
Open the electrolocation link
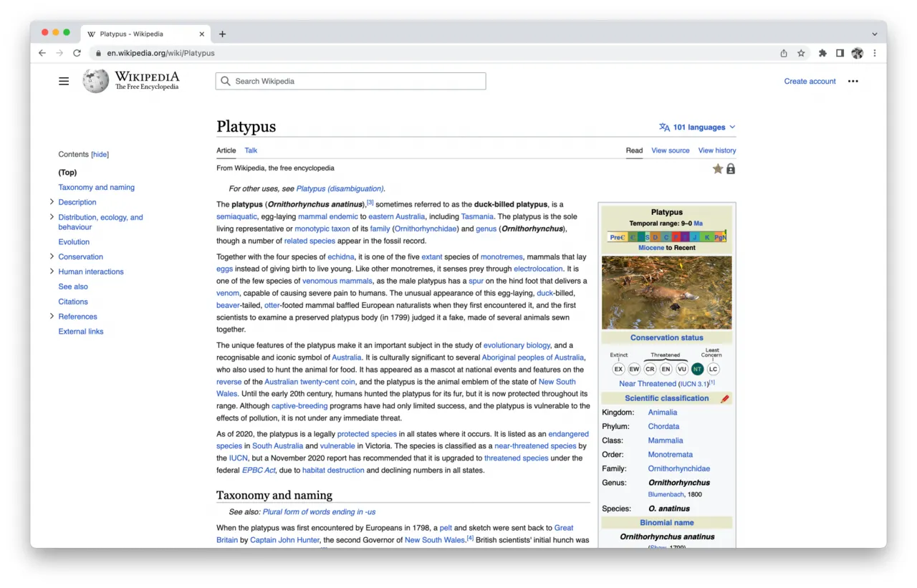pyautogui.click(x=538, y=269)
